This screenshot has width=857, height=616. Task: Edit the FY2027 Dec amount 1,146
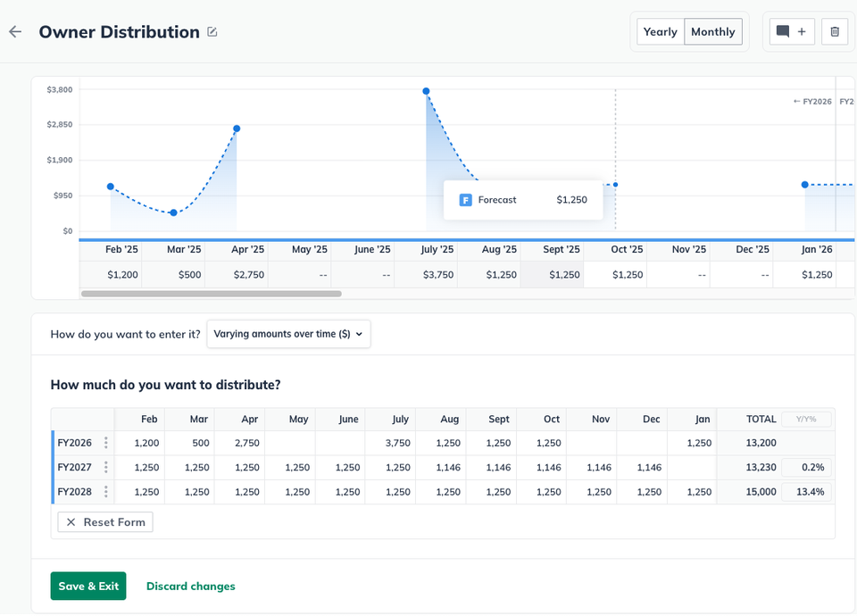point(642,467)
